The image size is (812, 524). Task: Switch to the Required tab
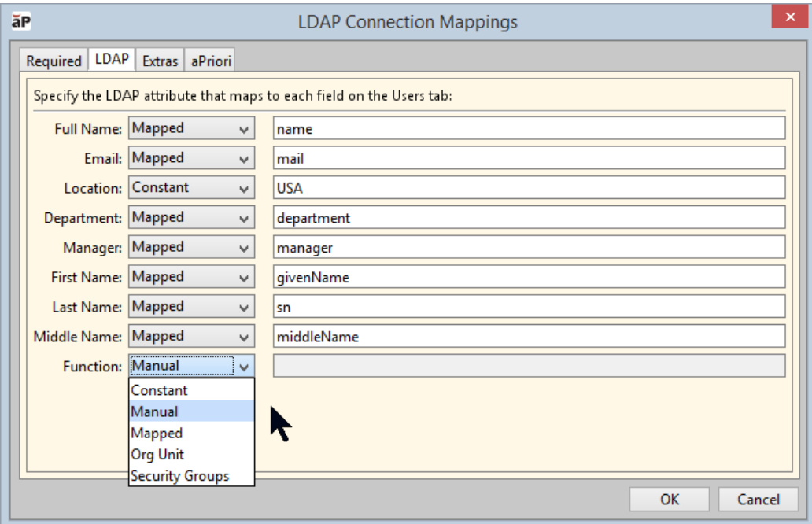click(x=54, y=61)
